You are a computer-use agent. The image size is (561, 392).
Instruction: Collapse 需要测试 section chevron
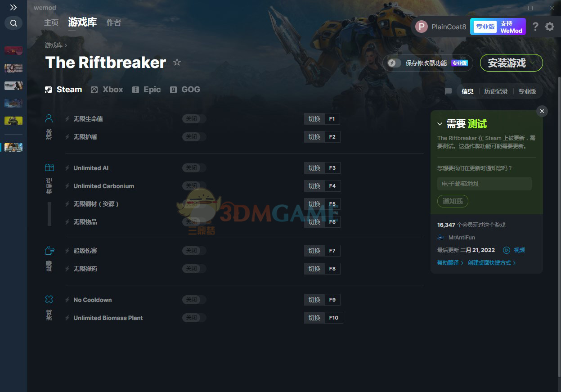click(440, 124)
